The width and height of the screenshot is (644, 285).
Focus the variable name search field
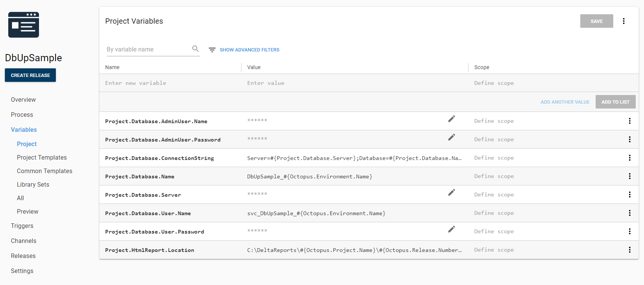click(x=148, y=50)
